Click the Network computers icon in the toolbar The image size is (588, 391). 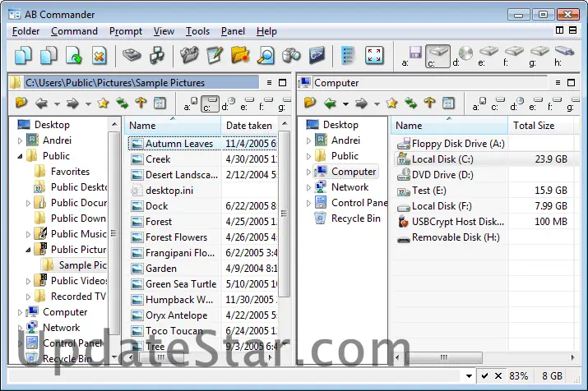[x=157, y=55]
